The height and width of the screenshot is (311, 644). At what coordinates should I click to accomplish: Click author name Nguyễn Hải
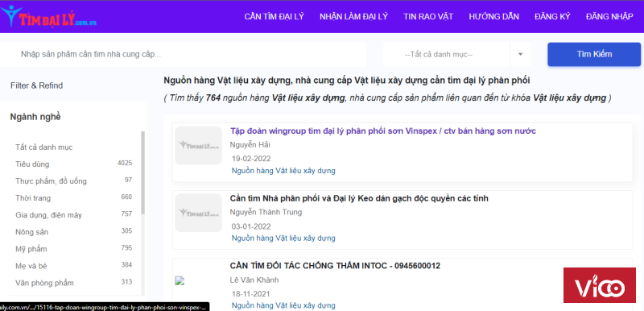click(x=250, y=144)
